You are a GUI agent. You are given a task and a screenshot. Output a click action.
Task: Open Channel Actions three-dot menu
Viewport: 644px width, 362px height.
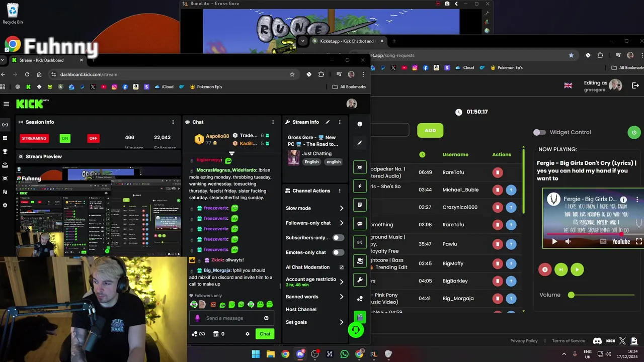(x=340, y=191)
